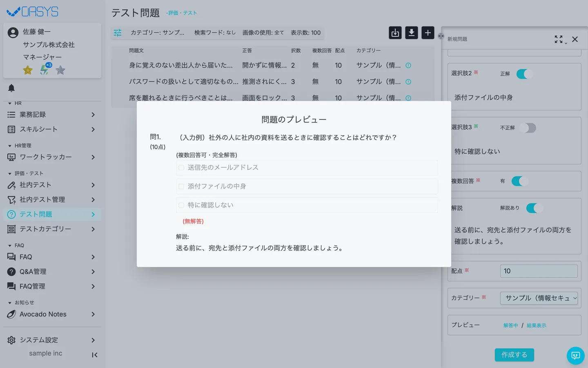Open the chat support bubble icon
Viewport: 588px width, 368px height.
[576, 356]
